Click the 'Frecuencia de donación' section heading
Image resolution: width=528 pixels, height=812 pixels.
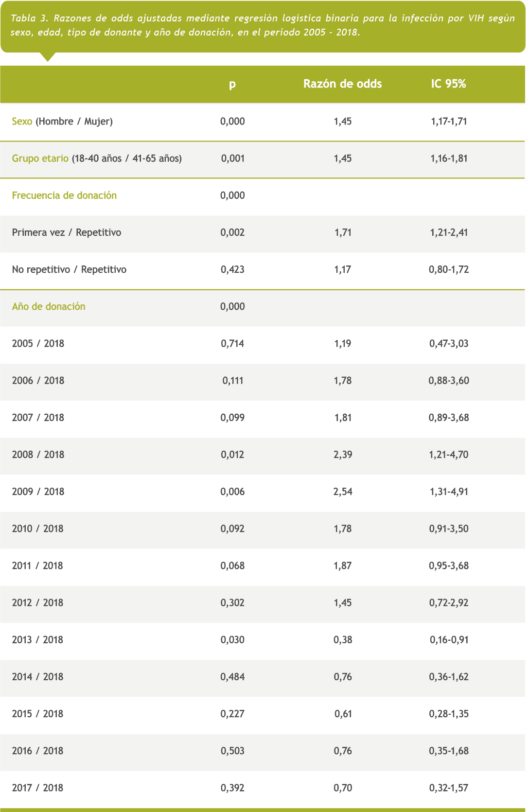click(x=64, y=195)
